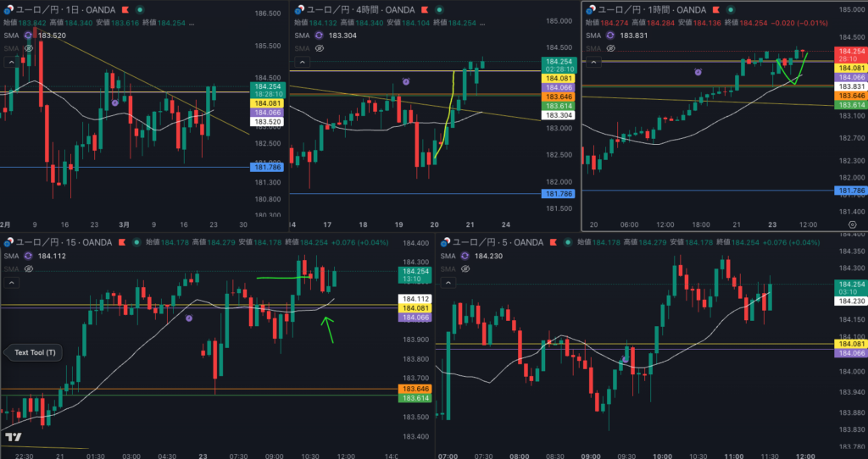This screenshot has height=459, width=868.
Task: Click the alarm clock alert icon in 1-hour chart
Action: (698, 73)
